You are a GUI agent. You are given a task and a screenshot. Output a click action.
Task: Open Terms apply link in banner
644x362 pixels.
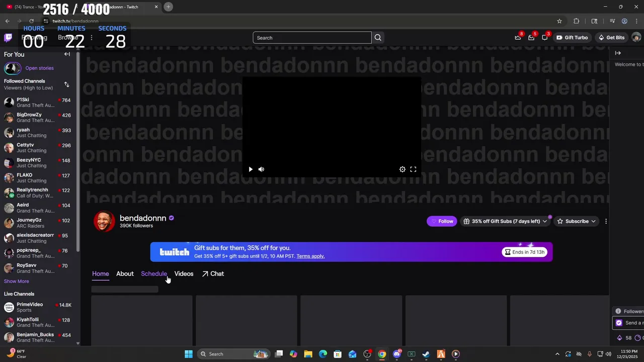310,256
